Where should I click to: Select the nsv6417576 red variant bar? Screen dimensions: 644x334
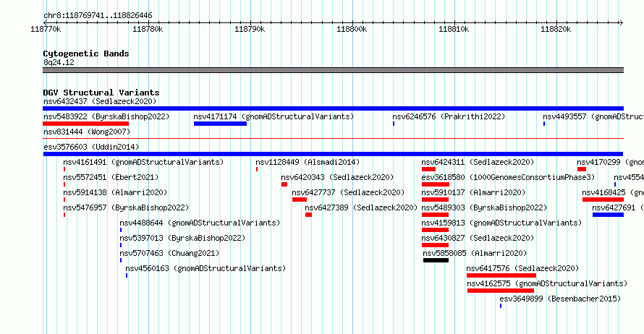click(501, 275)
